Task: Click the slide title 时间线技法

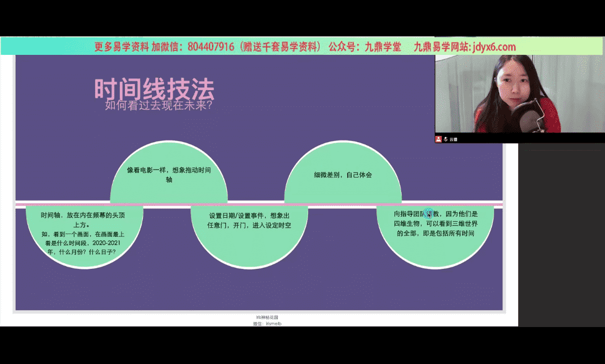Action: pyautogui.click(x=154, y=88)
